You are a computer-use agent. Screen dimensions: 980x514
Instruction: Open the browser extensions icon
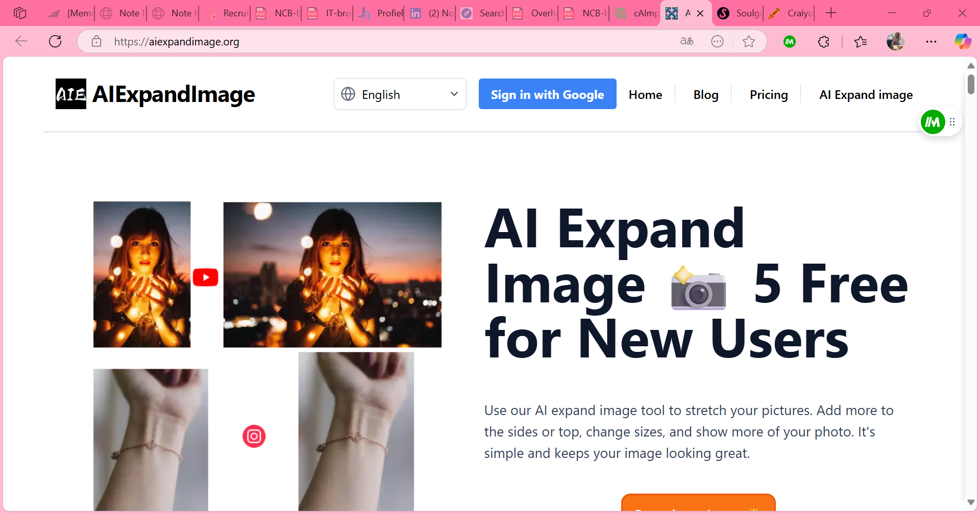pos(824,41)
